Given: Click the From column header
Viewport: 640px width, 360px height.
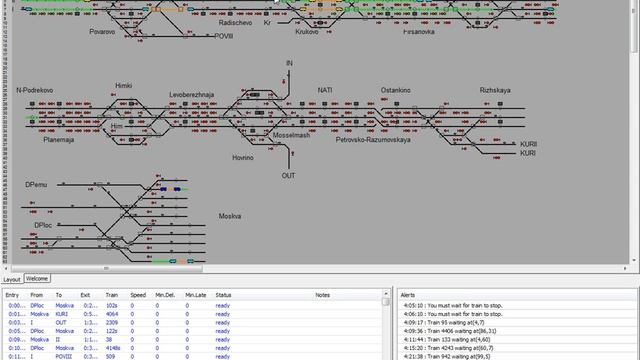Looking at the screenshot, I should point(37,295).
